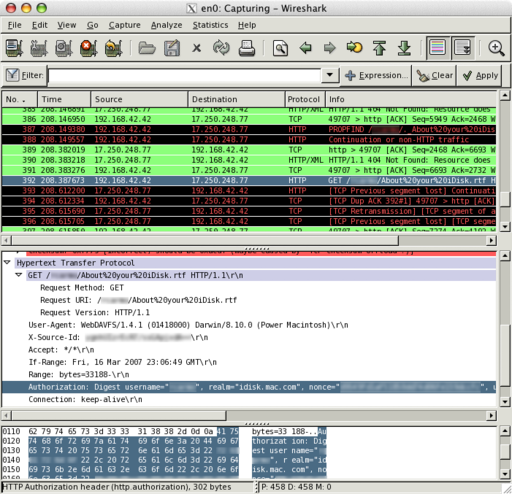
Task: Open the Go menu
Action: [x=92, y=25]
